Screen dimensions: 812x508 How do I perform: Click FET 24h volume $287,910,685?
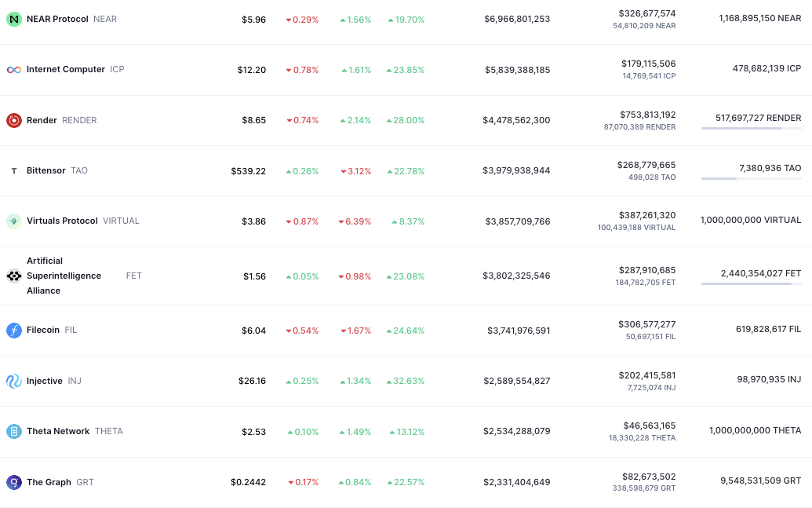(647, 270)
